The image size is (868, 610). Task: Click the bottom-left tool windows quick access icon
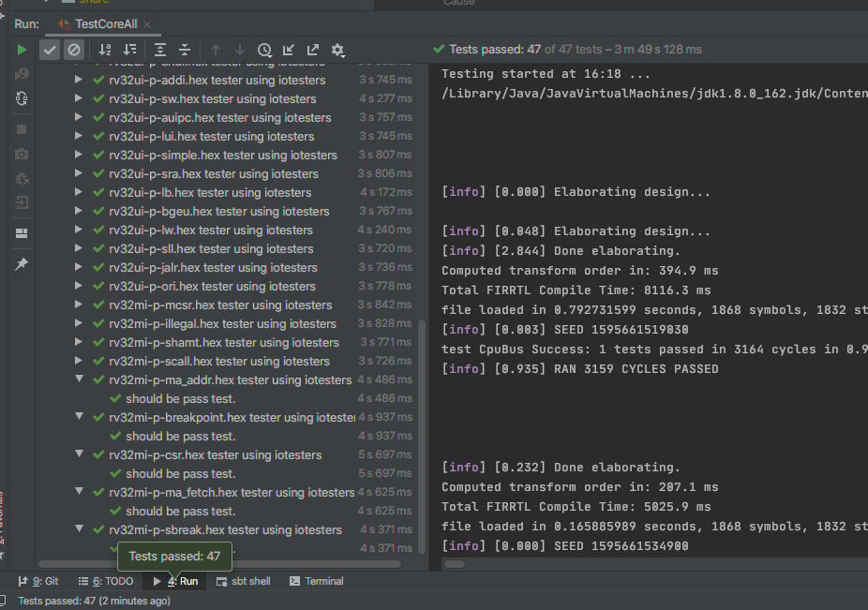[2, 601]
